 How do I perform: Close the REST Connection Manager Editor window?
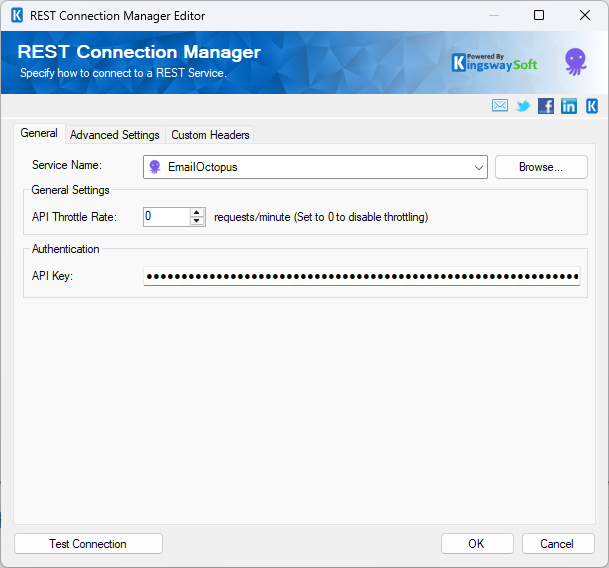click(585, 16)
